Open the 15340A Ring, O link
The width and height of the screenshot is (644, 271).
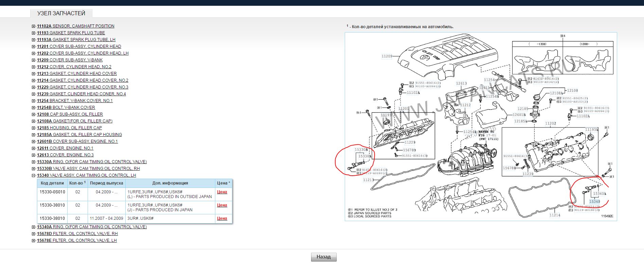pyautogui.click(x=92, y=227)
